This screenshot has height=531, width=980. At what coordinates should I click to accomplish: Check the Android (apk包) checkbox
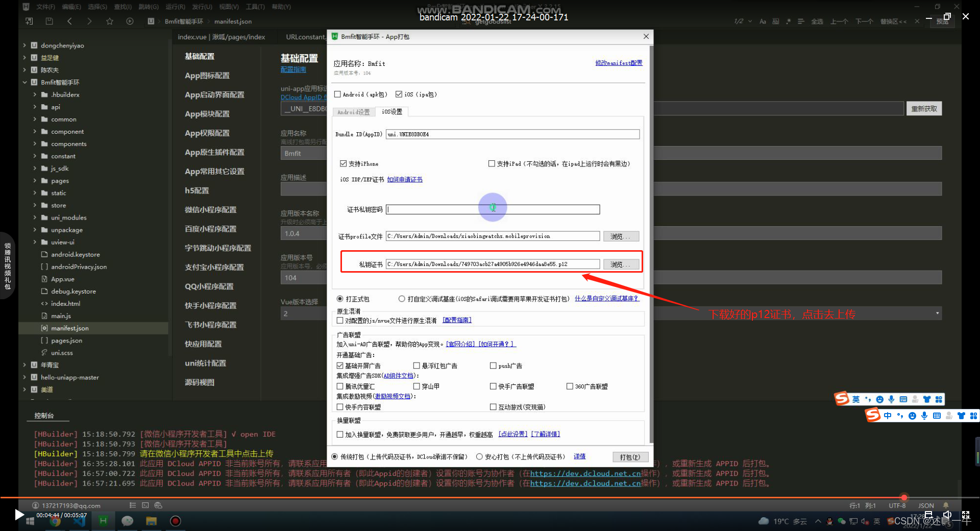pyautogui.click(x=337, y=94)
